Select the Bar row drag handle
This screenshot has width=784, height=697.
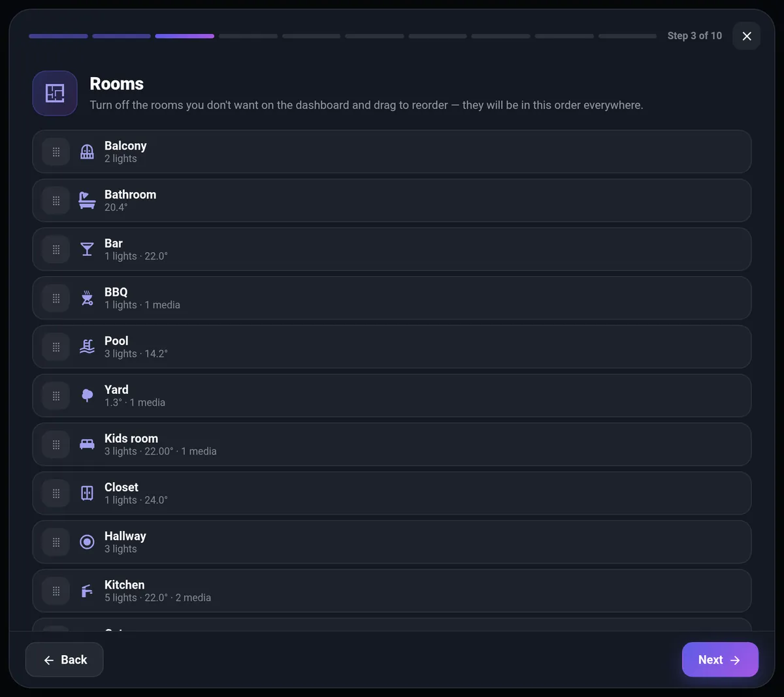pyautogui.click(x=56, y=250)
